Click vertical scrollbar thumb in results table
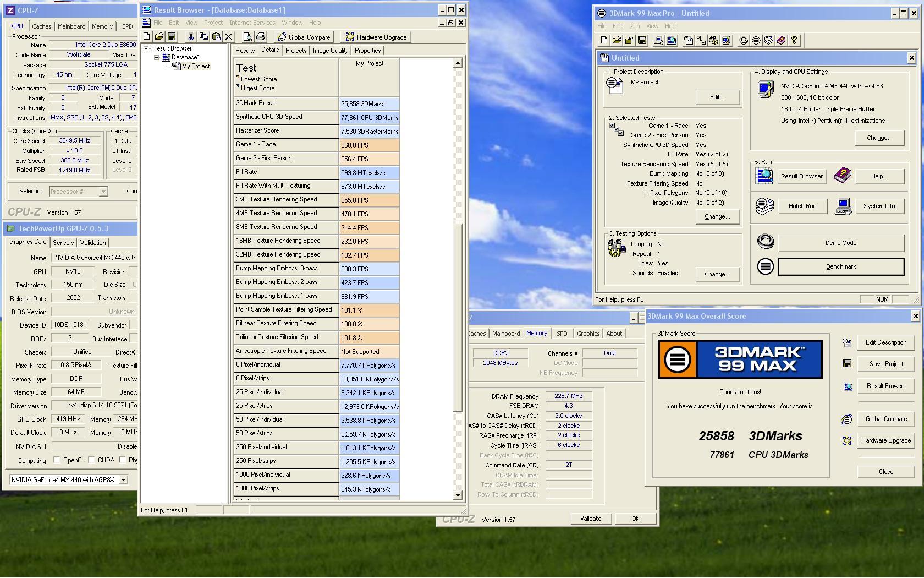 (458, 318)
